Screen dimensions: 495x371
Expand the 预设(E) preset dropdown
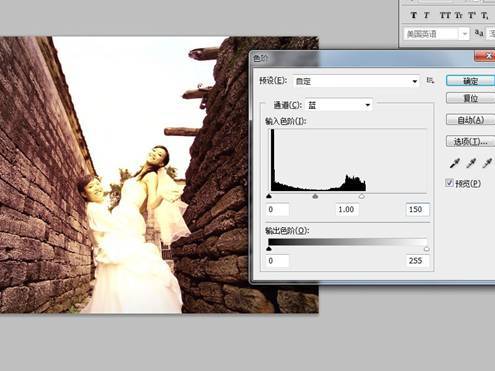pyautogui.click(x=356, y=81)
